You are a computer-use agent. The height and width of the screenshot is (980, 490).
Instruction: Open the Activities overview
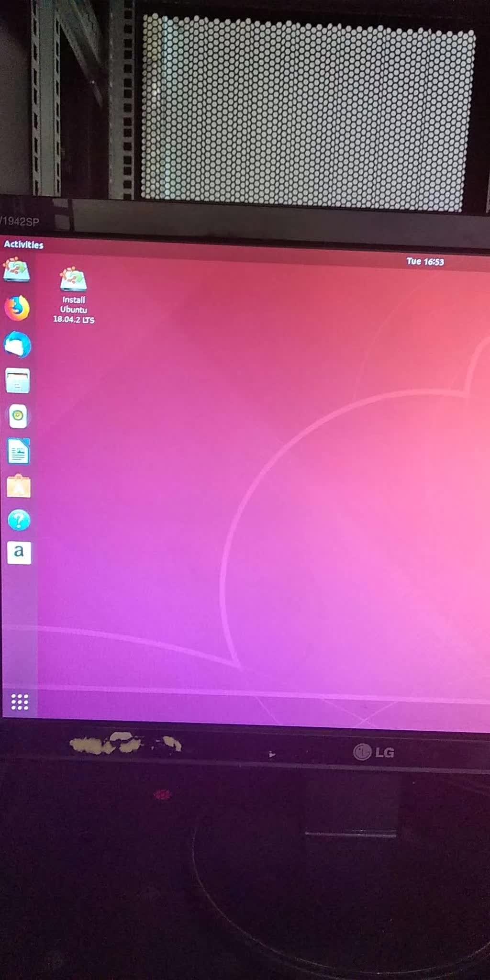[x=23, y=245]
